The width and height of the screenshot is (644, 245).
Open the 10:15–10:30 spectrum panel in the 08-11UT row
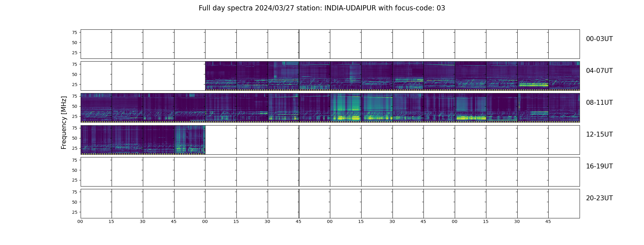(x=377, y=108)
